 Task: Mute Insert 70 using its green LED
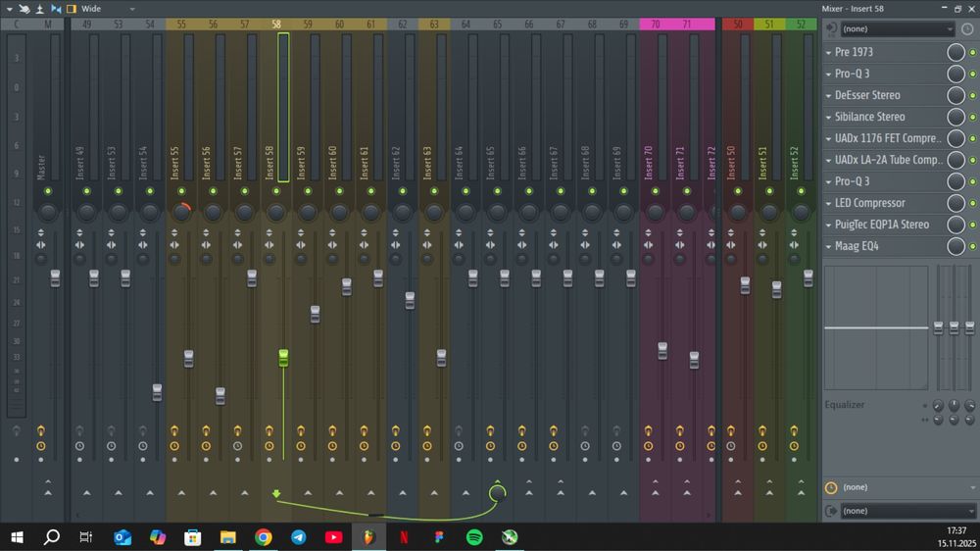pos(655,191)
